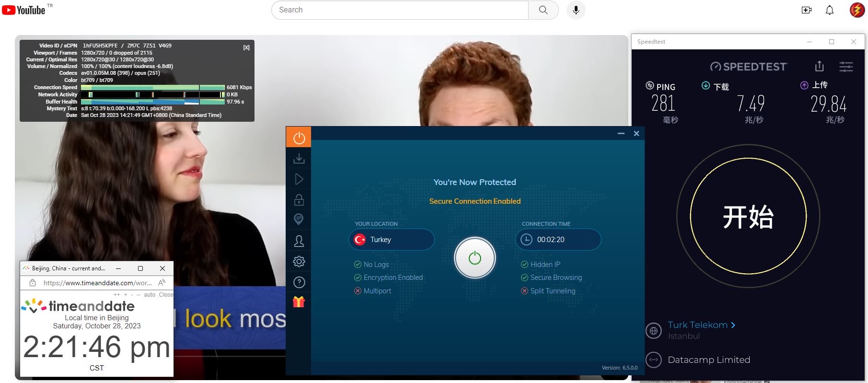Screen dimensions: 868x383
Task: Open the download icon in VPN sidebar
Action: pos(299,159)
